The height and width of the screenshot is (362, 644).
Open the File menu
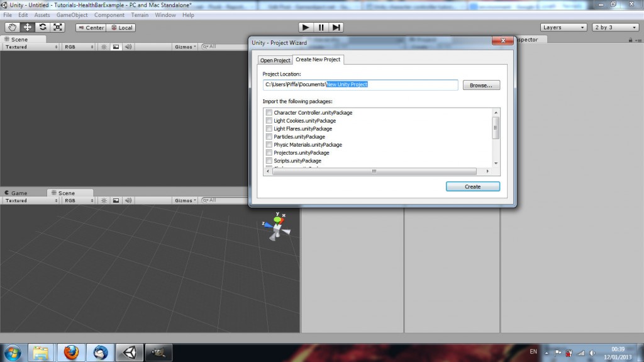(x=8, y=15)
